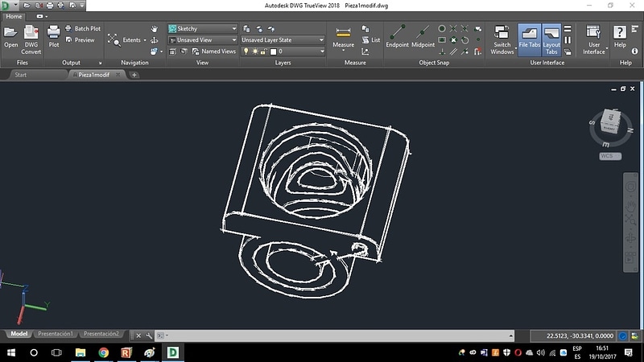Screen dimensions: 644x362
Task: Open the layer 0 dropdown list
Action: tap(283, 51)
